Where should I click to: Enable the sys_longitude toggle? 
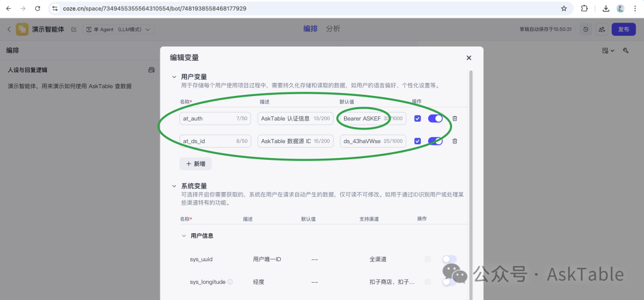pyautogui.click(x=450, y=282)
